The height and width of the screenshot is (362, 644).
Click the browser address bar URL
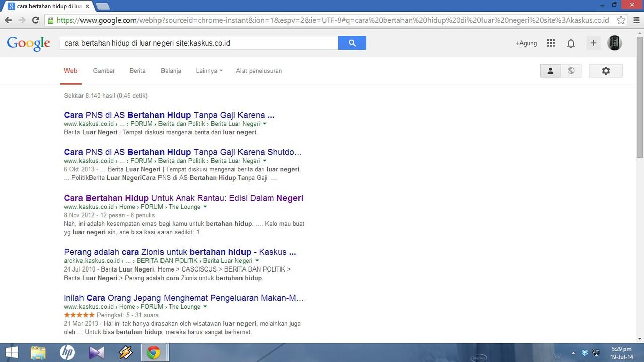[x=333, y=20]
